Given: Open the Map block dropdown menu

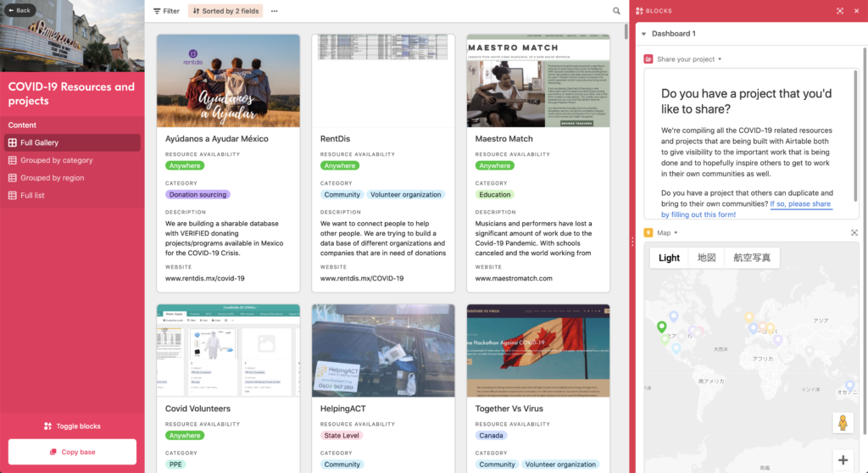Looking at the screenshot, I should [676, 233].
